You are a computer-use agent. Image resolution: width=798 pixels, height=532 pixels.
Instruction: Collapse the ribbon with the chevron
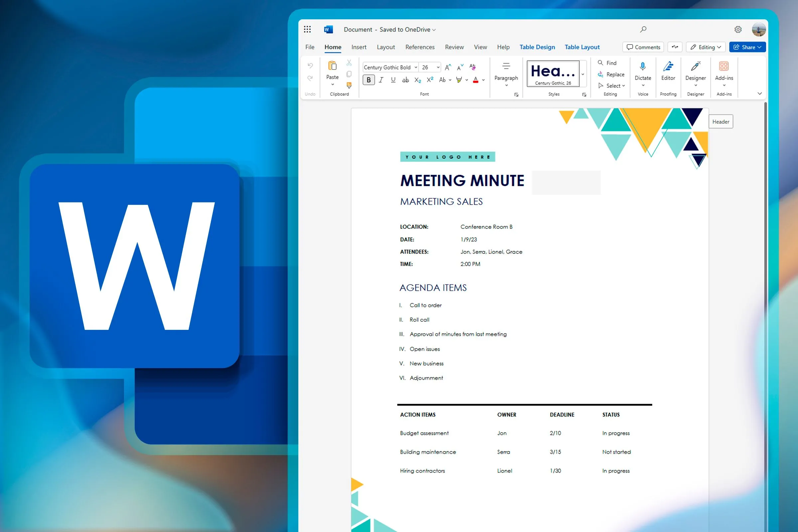(760, 93)
